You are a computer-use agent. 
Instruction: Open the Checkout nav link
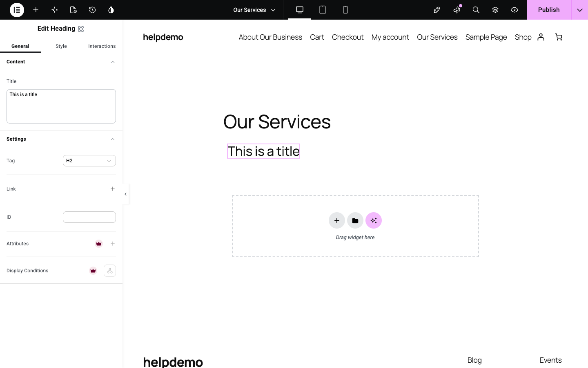pyautogui.click(x=347, y=37)
